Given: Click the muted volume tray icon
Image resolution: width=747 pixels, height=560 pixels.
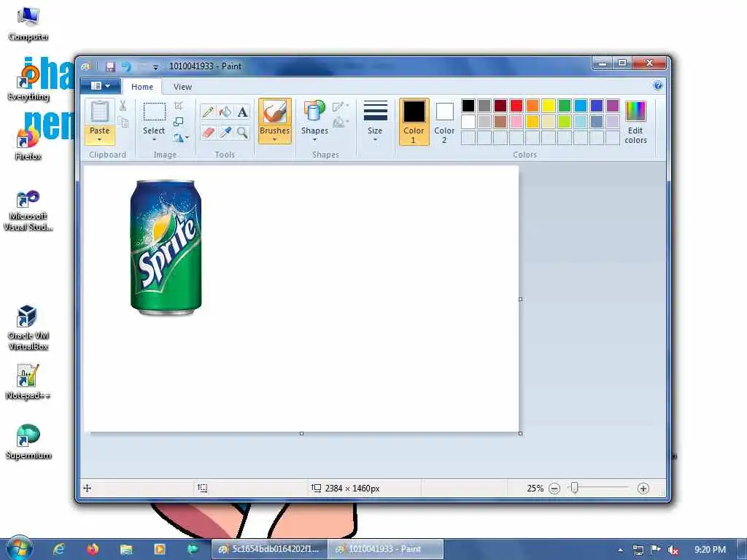Looking at the screenshot, I should (x=673, y=550).
